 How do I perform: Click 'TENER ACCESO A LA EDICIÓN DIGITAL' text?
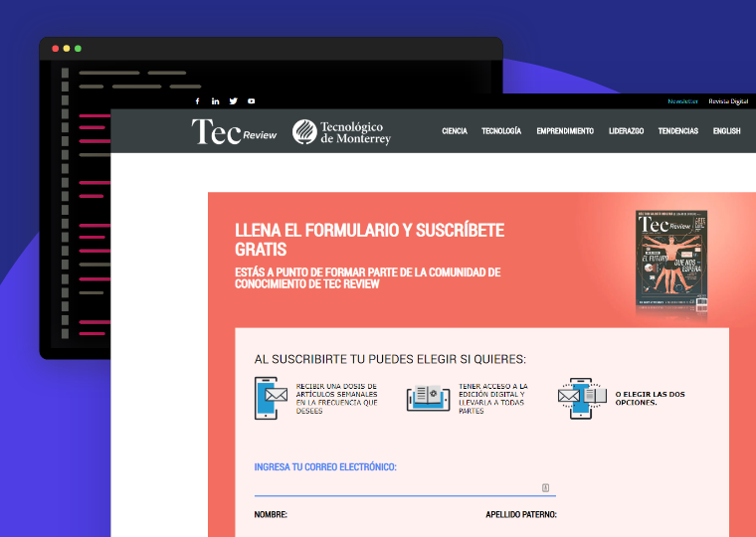[x=492, y=390]
